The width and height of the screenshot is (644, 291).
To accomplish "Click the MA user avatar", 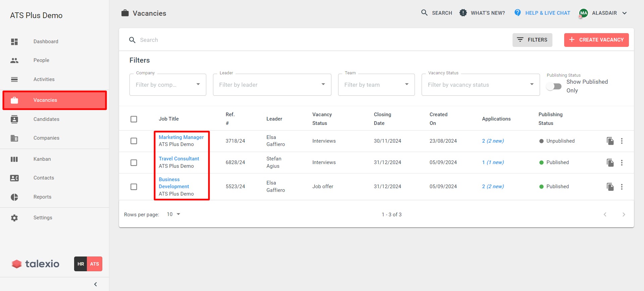I will (583, 13).
